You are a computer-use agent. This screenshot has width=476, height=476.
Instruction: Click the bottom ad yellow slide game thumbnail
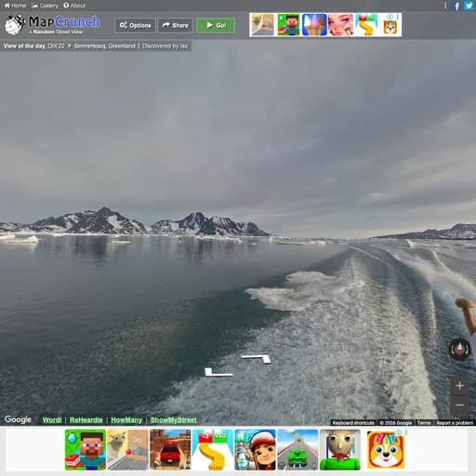point(213,450)
